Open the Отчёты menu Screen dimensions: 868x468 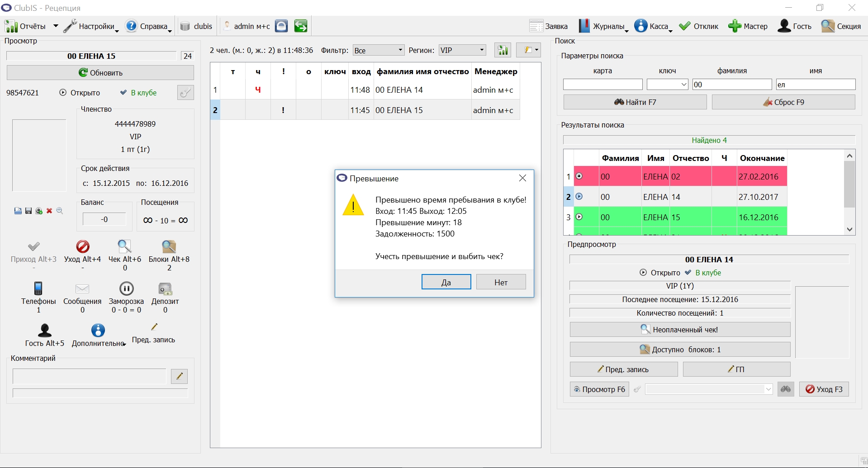(31, 26)
